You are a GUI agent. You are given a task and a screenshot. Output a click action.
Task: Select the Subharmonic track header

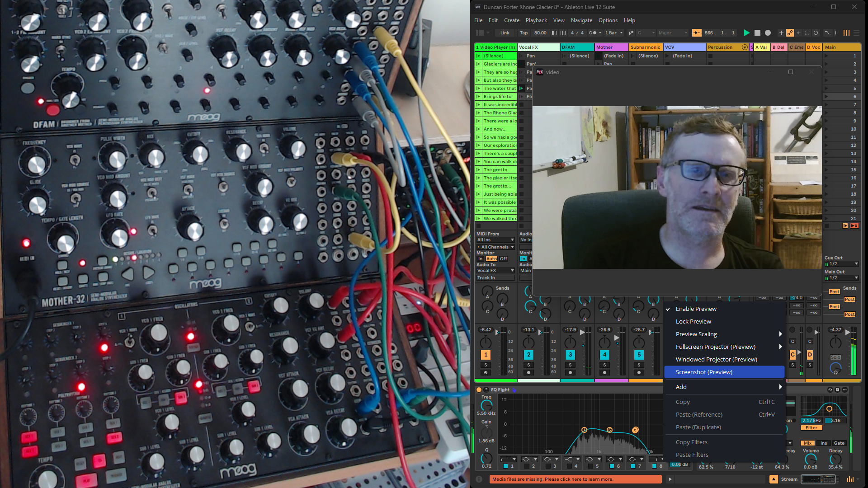pyautogui.click(x=645, y=47)
